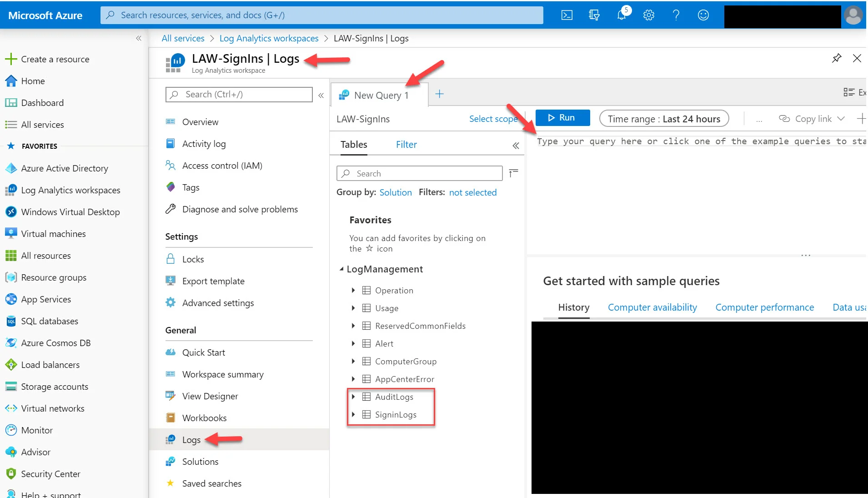Expand the Operation table

[353, 290]
